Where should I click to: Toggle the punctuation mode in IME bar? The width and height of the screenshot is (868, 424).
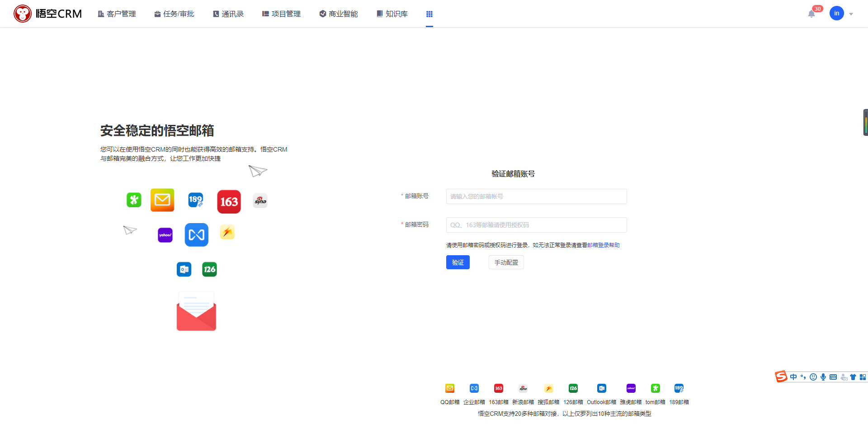(x=803, y=377)
